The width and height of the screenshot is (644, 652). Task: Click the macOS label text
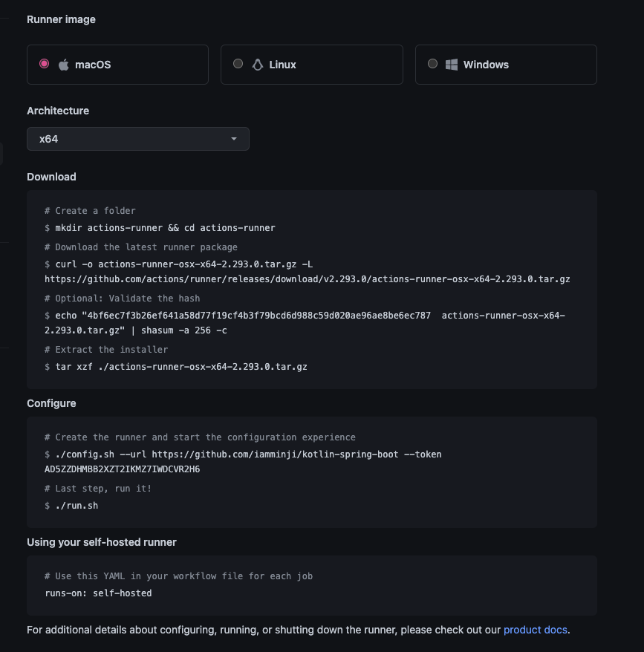pyautogui.click(x=93, y=65)
